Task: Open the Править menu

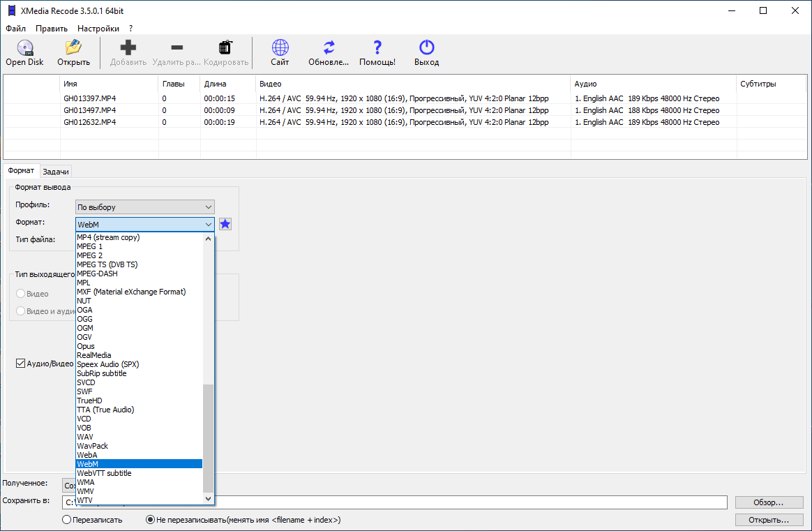Action: tap(51, 29)
